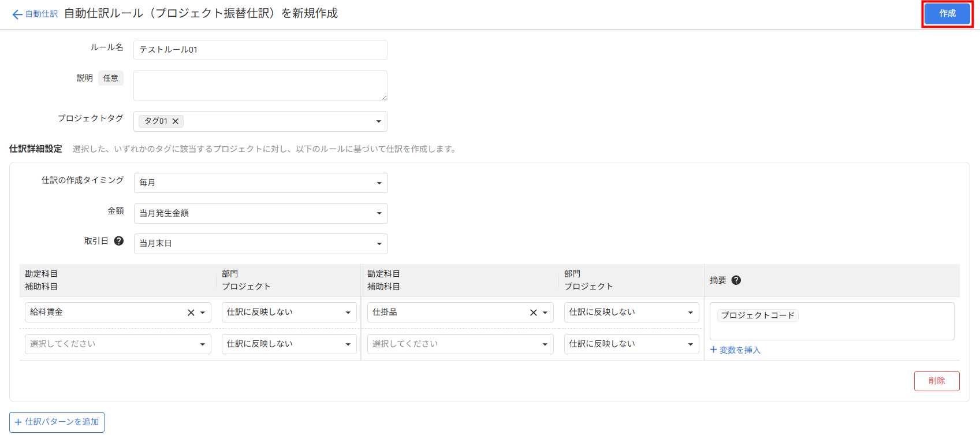Open the empty debit 選択してください dropdown
The height and width of the screenshot is (438, 980).
[x=117, y=344]
